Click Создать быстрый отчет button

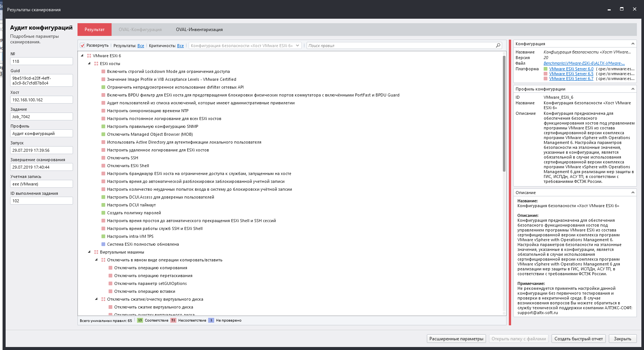coord(578,339)
